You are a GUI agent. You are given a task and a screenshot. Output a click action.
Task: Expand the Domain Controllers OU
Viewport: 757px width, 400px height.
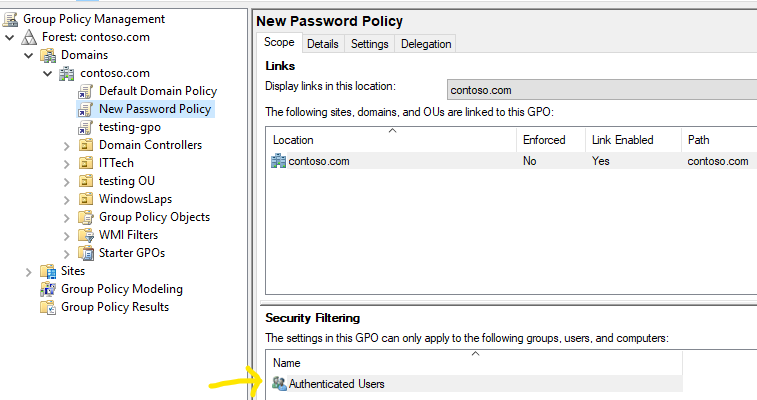coord(67,146)
